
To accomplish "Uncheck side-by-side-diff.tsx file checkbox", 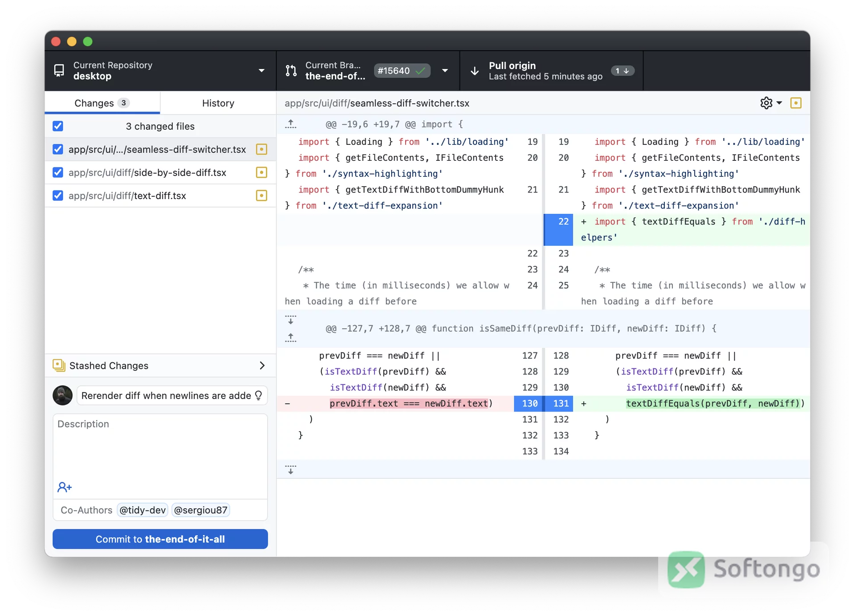I will point(58,172).
